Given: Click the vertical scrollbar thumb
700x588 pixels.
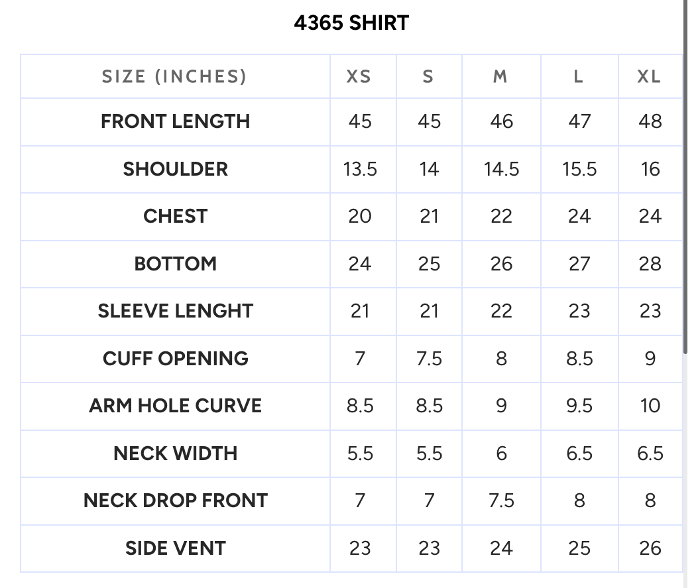Looking at the screenshot, I should point(685,176).
